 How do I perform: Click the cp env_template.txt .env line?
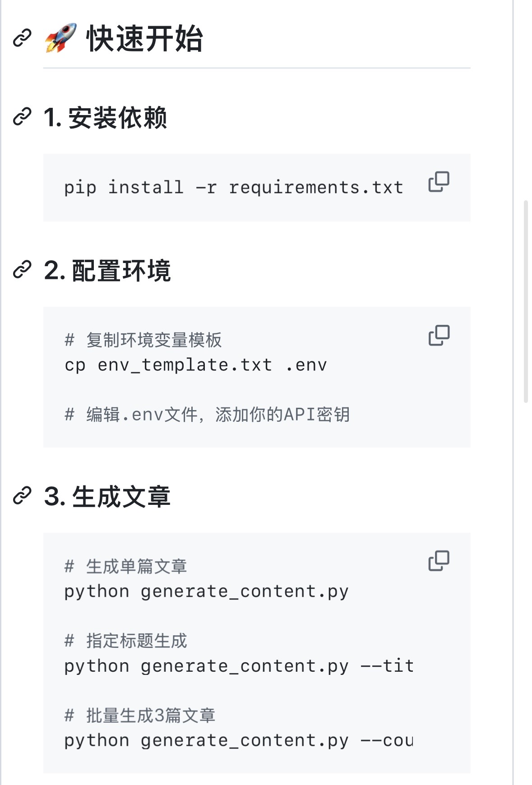(x=195, y=365)
